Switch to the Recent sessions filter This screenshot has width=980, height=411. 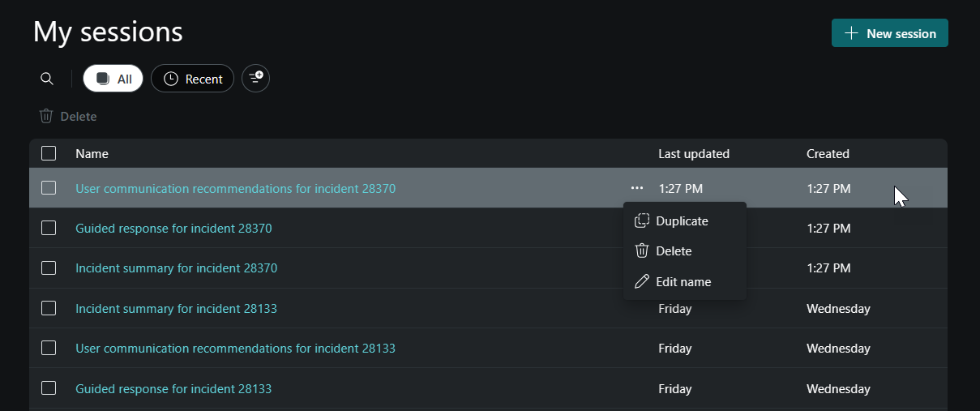pyautogui.click(x=193, y=79)
